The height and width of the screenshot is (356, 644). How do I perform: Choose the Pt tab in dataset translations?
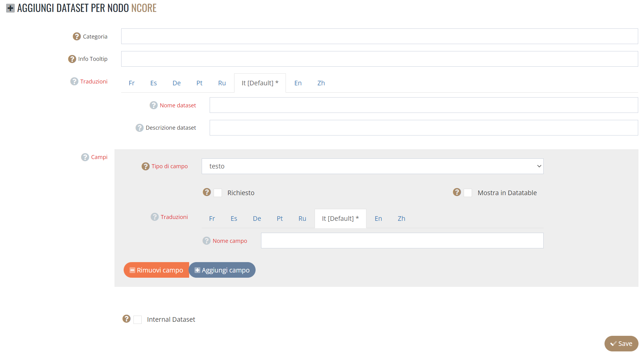[200, 83]
